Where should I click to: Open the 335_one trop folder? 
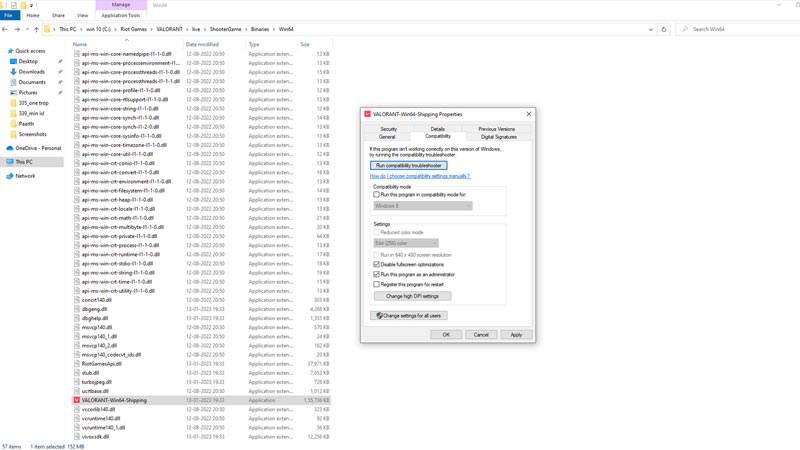[x=34, y=103]
